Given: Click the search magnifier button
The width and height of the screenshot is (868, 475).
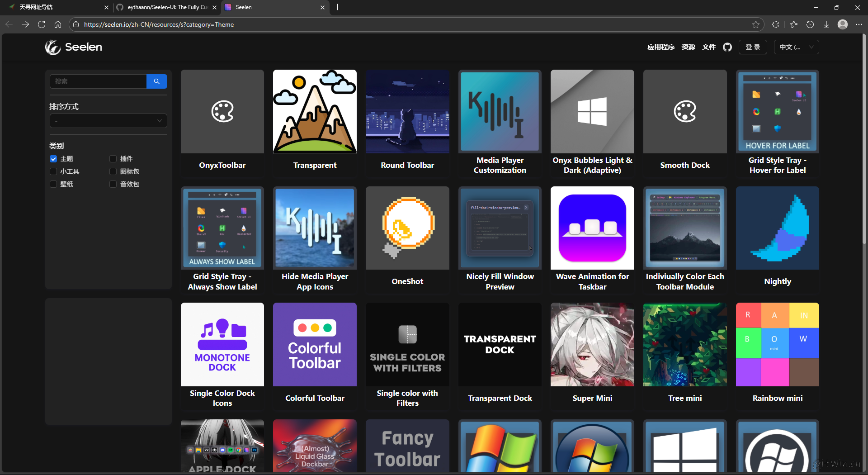Looking at the screenshot, I should tap(156, 81).
